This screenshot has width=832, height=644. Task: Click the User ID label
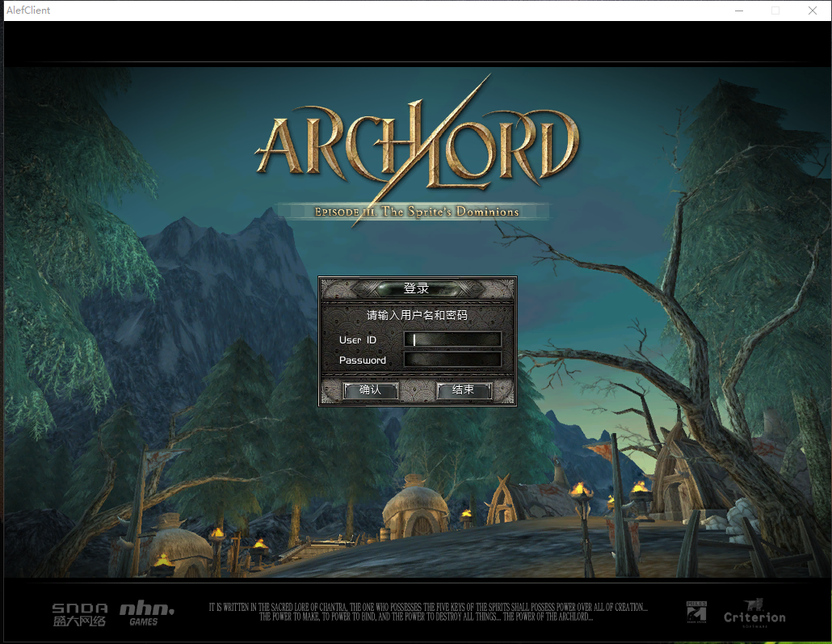[357, 340]
